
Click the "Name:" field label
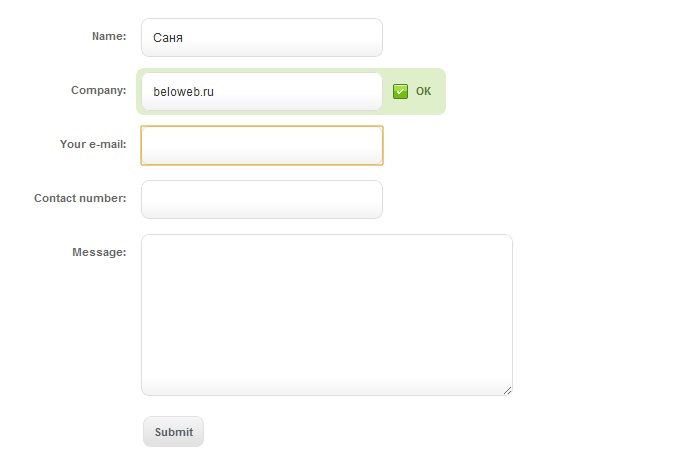click(x=109, y=36)
